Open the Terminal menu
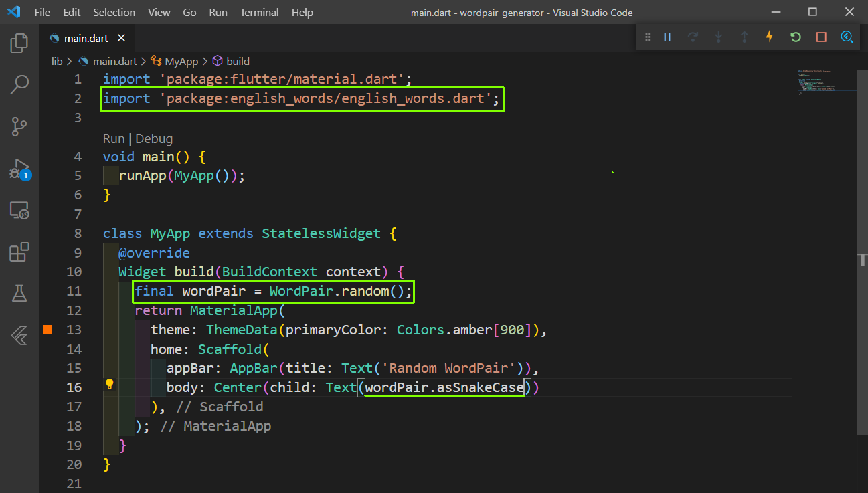The image size is (868, 493). [260, 13]
